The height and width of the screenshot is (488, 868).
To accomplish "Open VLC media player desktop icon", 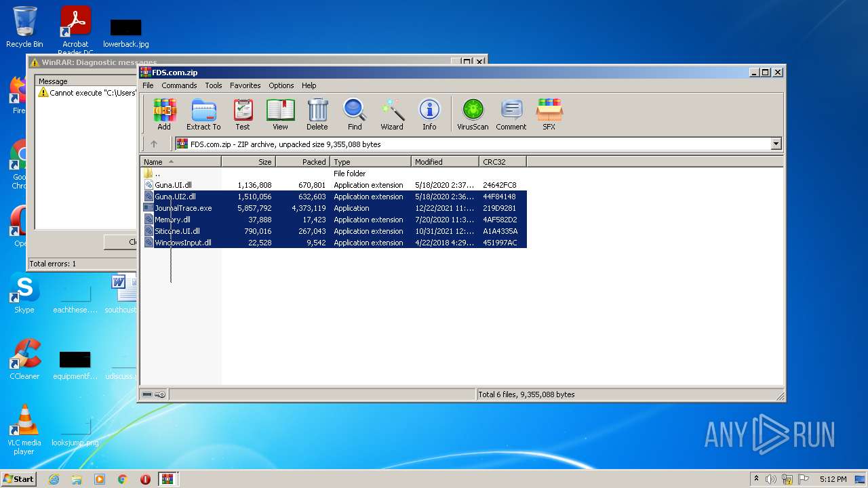I will click(x=24, y=430).
